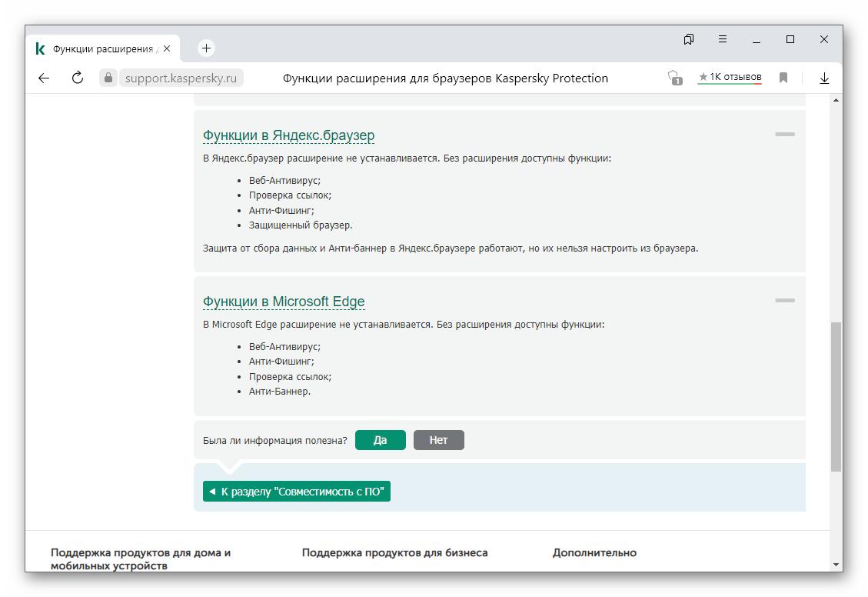
Task: Open the downloads panel
Action: pos(824,78)
